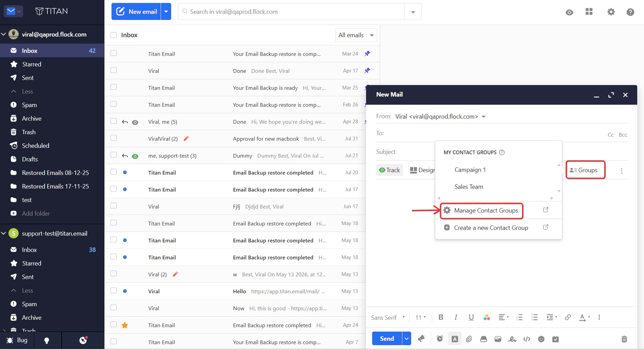The image size is (644, 350).
Task: Open the Send options dropdown arrow
Action: click(x=406, y=338)
